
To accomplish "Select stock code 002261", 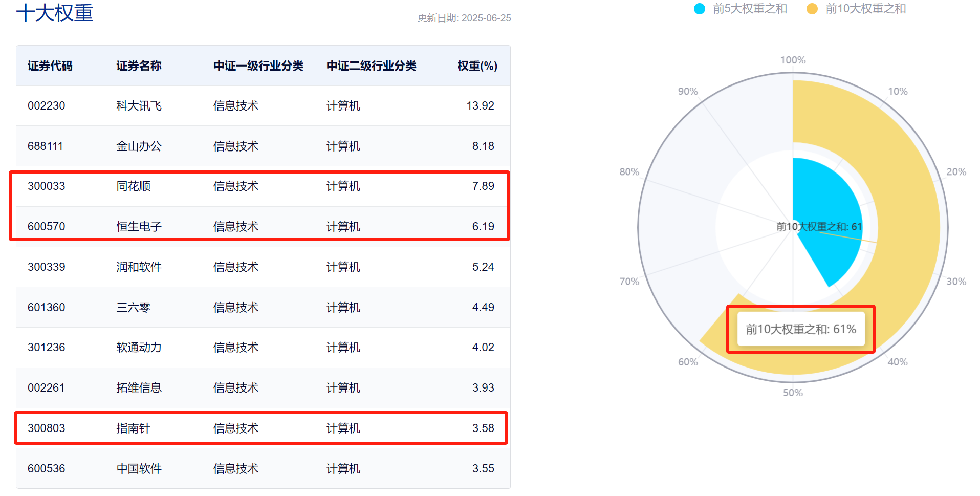I will click(x=47, y=388).
